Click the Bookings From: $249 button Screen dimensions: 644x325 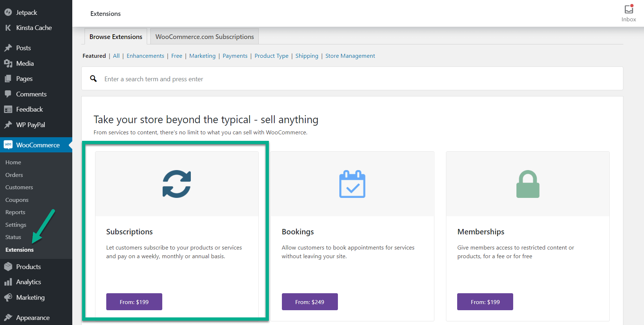click(310, 302)
